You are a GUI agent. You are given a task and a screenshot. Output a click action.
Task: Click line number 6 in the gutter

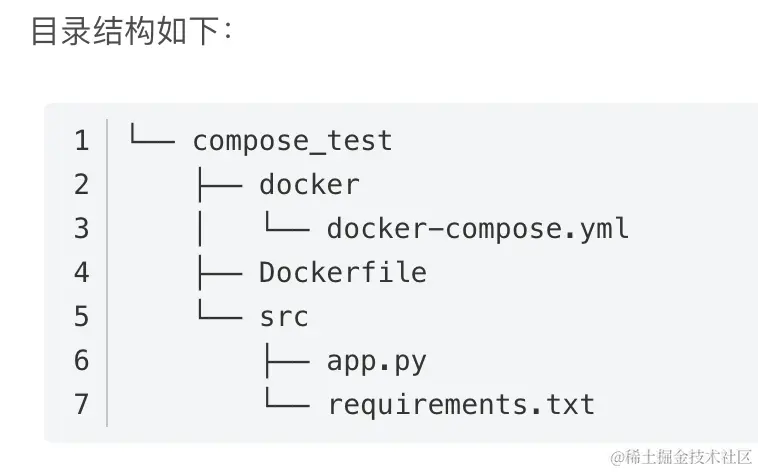[x=81, y=361]
